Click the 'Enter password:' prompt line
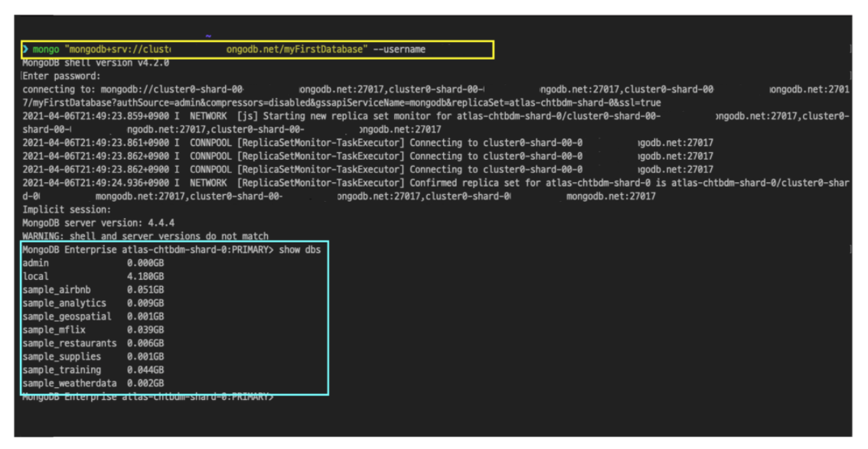 [x=61, y=76]
